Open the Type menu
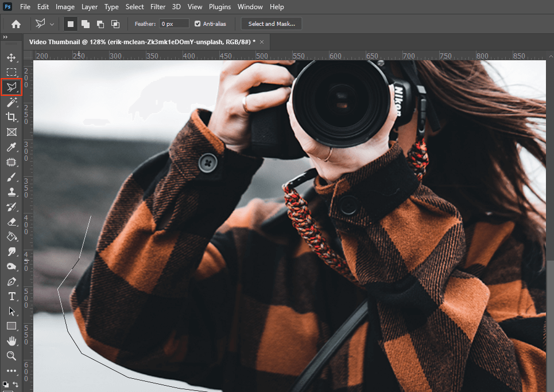The width and height of the screenshot is (554, 392). click(111, 7)
